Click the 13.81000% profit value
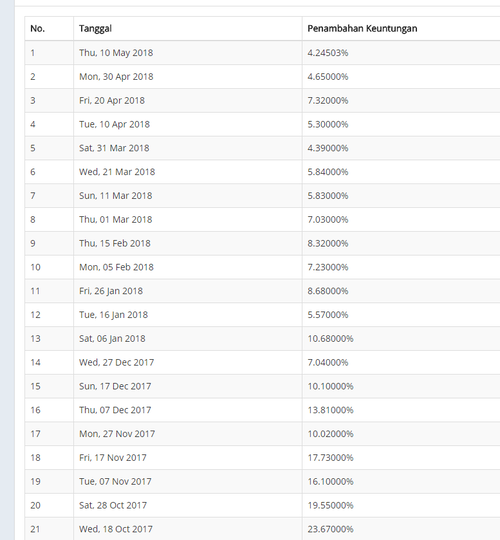This screenshot has height=540, width=500. [x=331, y=410]
